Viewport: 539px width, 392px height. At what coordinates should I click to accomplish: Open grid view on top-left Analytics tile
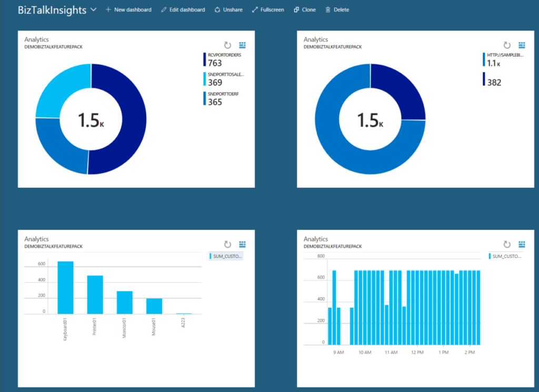pyautogui.click(x=243, y=46)
